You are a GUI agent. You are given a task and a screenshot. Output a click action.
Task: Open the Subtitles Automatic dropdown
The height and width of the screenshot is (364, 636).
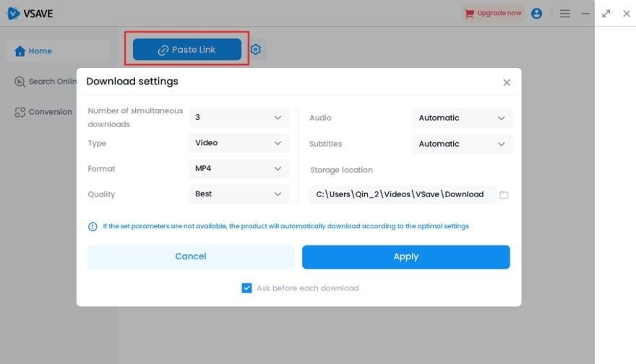click(463, 144)
